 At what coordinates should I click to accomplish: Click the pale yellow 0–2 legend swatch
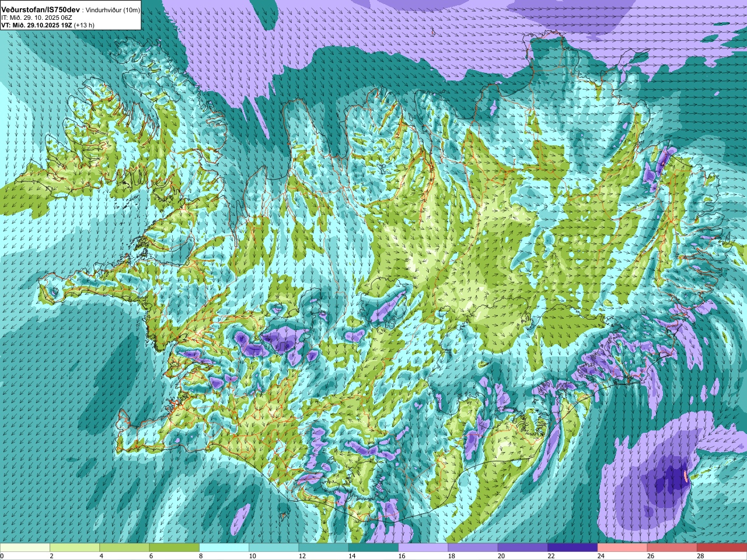coord(25,548)
